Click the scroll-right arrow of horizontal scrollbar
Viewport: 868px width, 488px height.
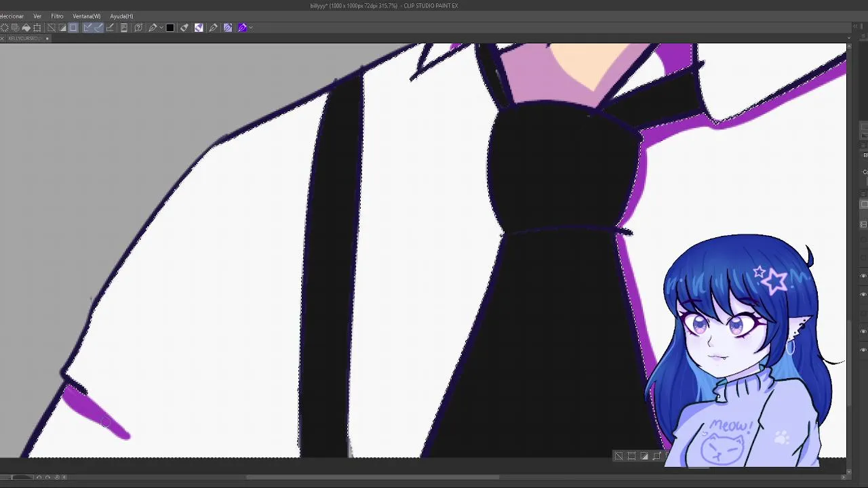[843, 477]
